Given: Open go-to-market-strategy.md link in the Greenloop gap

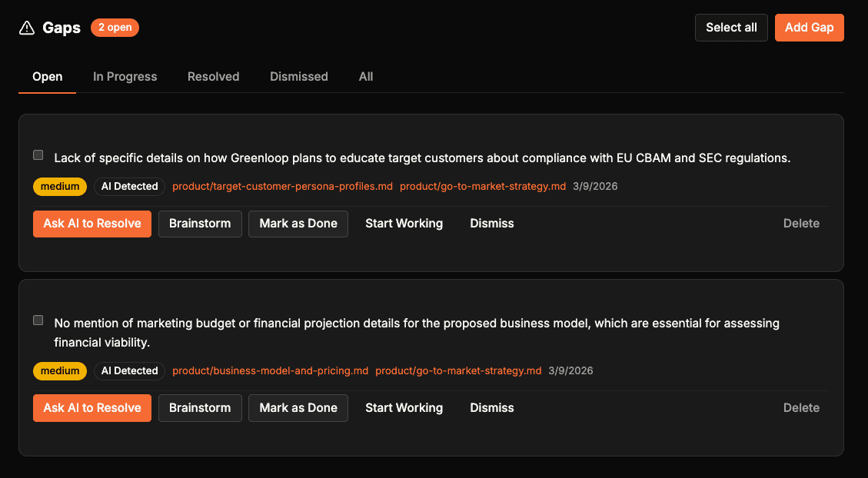Looking at the screenshot, I should [x=483, y=187].
